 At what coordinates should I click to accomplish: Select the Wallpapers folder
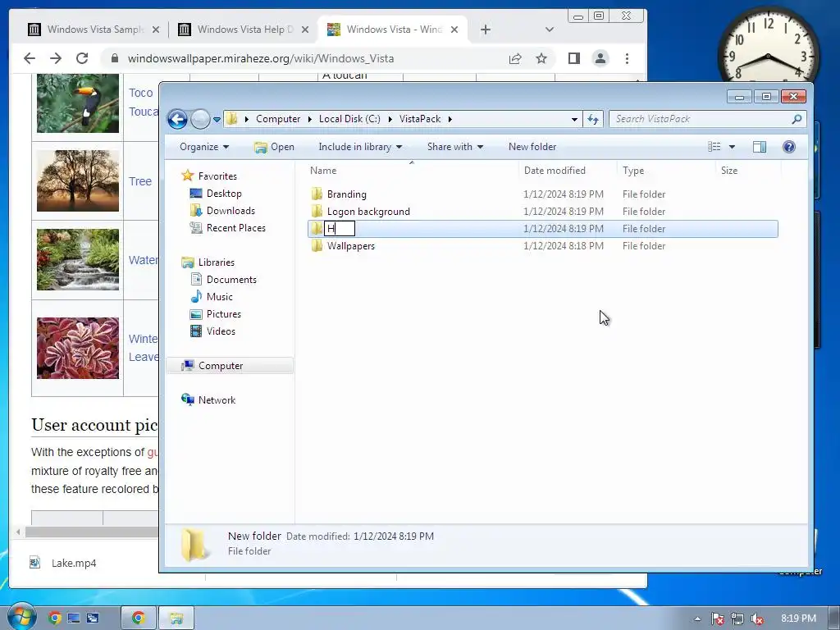coord(351,246)
